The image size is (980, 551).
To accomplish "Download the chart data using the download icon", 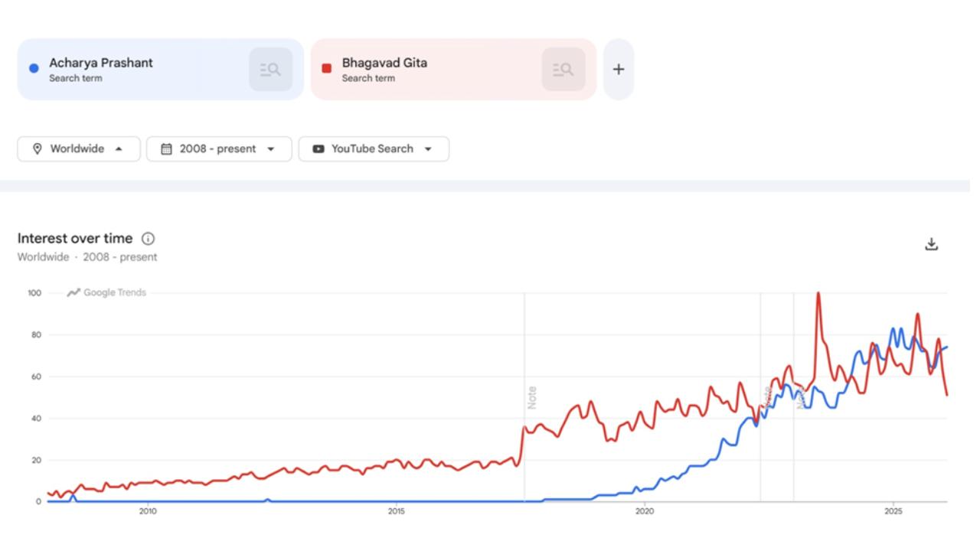I will tap(932, 243).
